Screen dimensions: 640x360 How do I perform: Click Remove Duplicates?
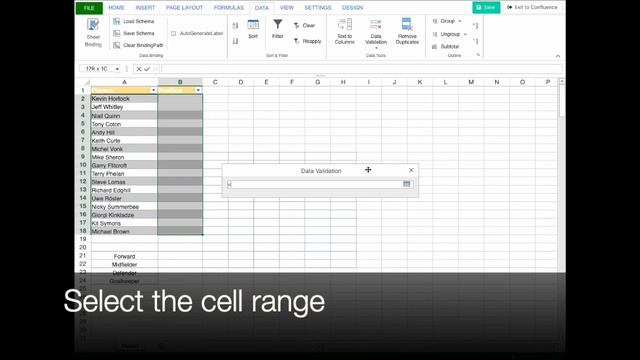pos(407,31)
